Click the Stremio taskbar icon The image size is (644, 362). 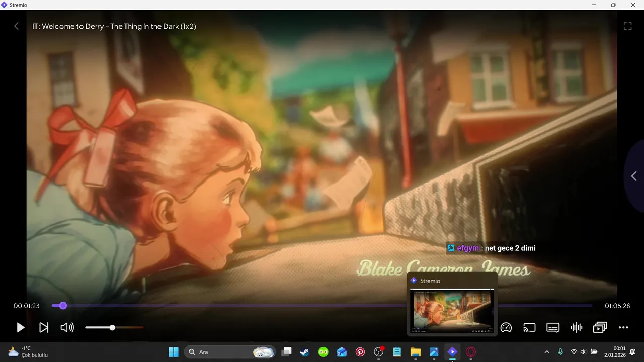pos(452,352)
